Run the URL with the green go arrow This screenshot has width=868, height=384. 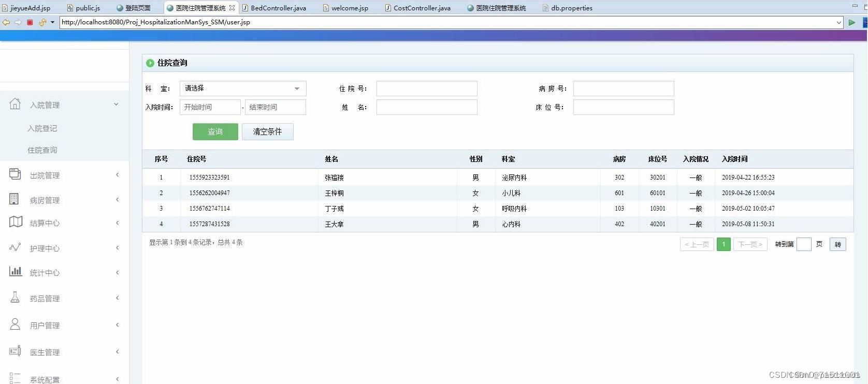[851, 22]
